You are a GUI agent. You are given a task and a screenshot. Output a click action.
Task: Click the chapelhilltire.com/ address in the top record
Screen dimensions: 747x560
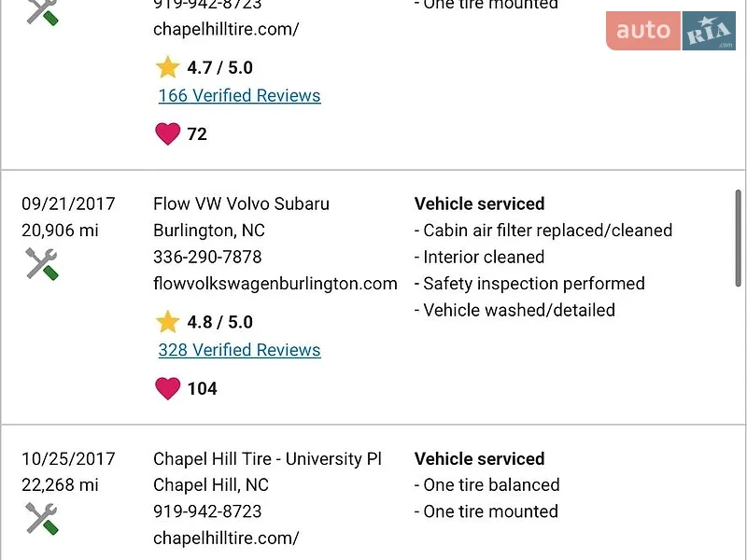tap(226, 29)
